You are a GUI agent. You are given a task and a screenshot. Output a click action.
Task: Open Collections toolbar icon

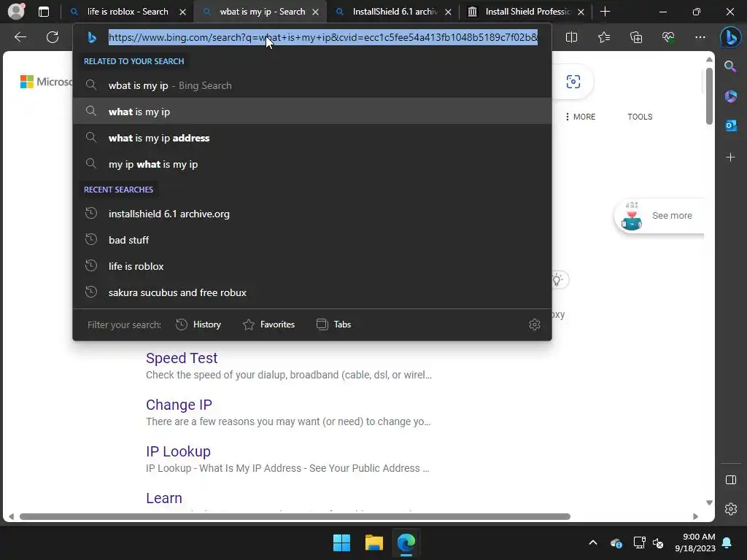[636, 37]
